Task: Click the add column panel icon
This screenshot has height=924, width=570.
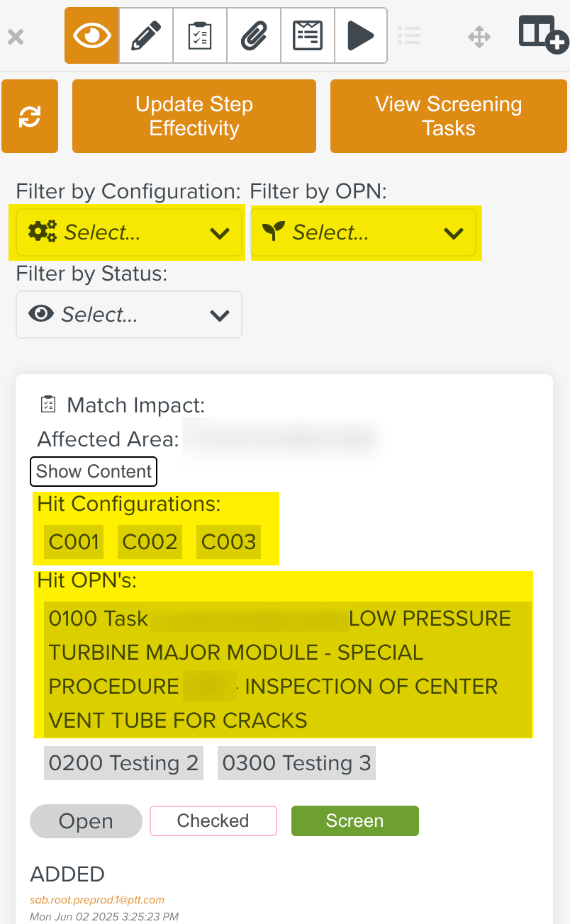Action: [542, 34]
